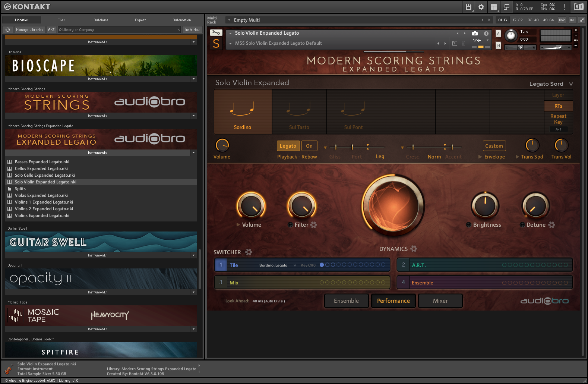Click the instrument pan slider
The width and height of the screenshot is (588, 384).
[521, 47]
